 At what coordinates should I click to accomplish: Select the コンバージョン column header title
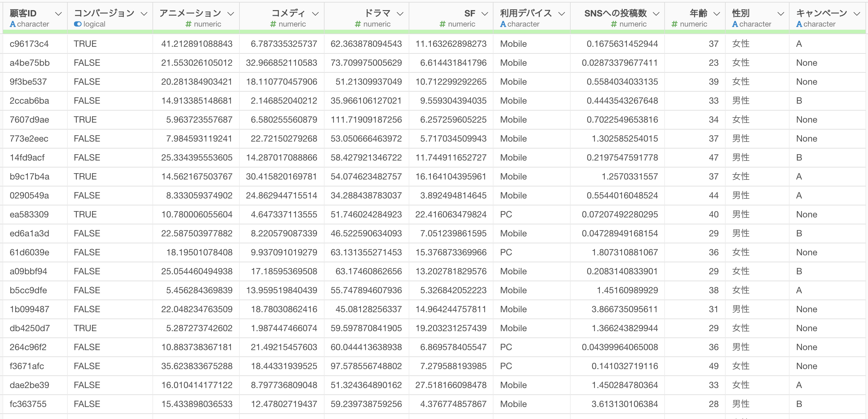(x=104, y=14)
